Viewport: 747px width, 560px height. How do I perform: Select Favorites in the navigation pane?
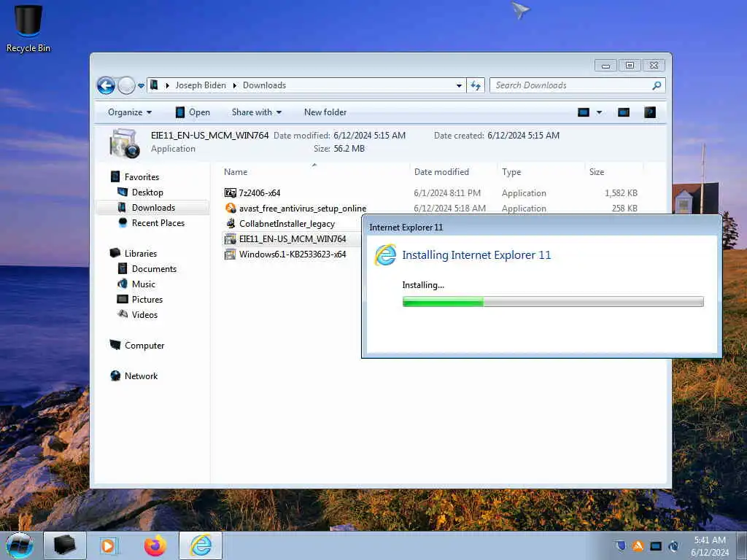tap(142, 176)
